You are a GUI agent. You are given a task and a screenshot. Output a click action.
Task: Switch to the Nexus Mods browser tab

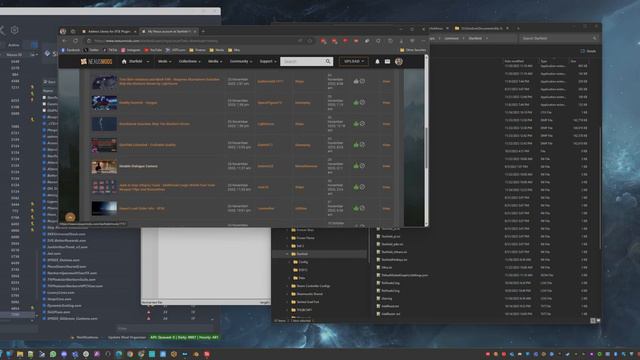pyautogui.click(x=169, y=31)
